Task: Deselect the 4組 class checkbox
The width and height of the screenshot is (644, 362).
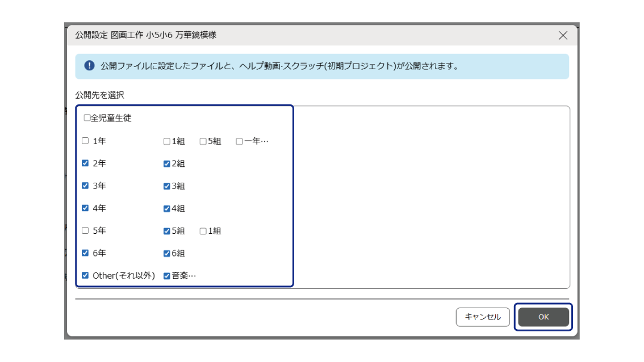Action: click(167, 209)
